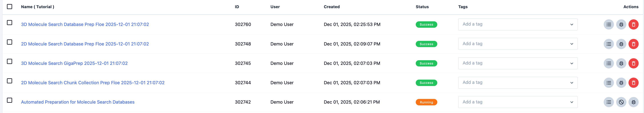
Task: Delete job 302760 using the trash icon
Action: [633, 25]
